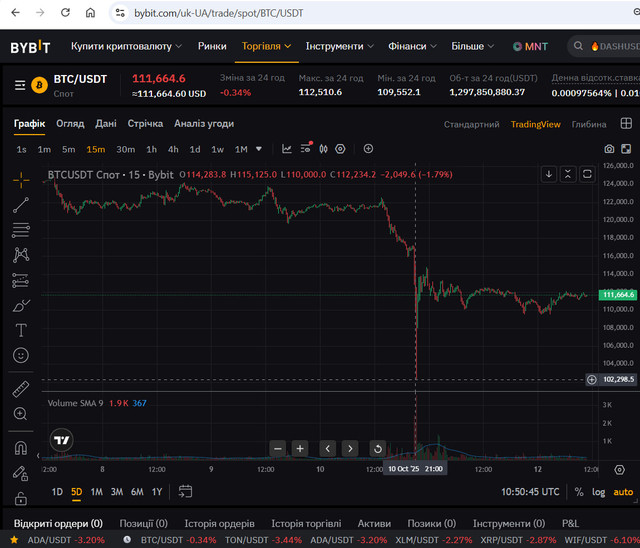Switch to the Стрічка tab
The height and width of the screenshot is (548, 640).
pos(145,124)
